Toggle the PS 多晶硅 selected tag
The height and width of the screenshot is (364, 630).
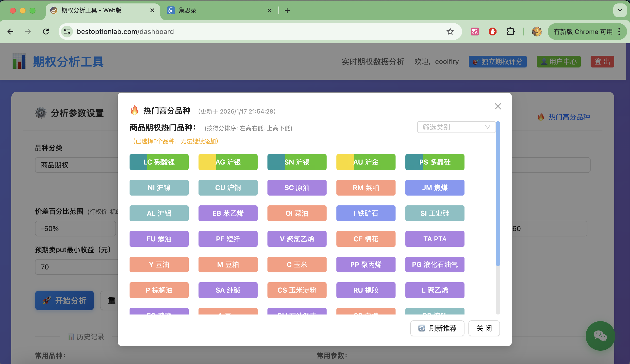(434, 162)
